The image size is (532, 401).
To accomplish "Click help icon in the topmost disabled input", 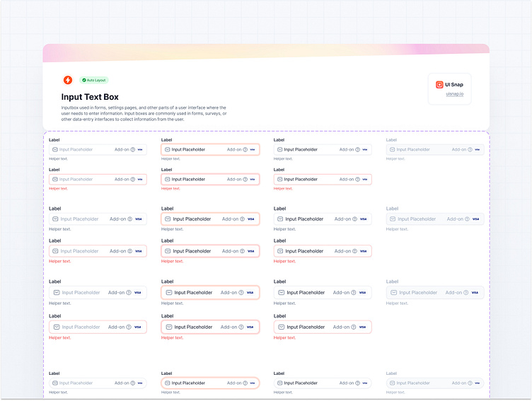I will click(470, 149).
